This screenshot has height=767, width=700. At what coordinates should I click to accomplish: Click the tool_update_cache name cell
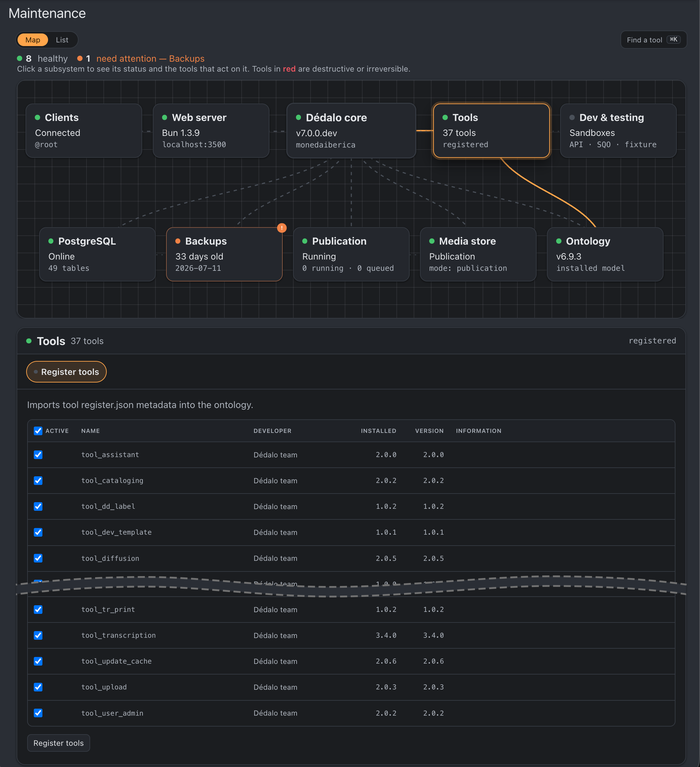(x=116, y=661)
